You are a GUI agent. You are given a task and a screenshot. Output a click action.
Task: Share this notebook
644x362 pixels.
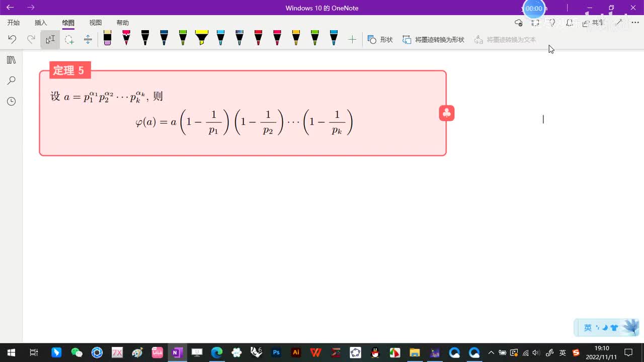click(593, 23)
